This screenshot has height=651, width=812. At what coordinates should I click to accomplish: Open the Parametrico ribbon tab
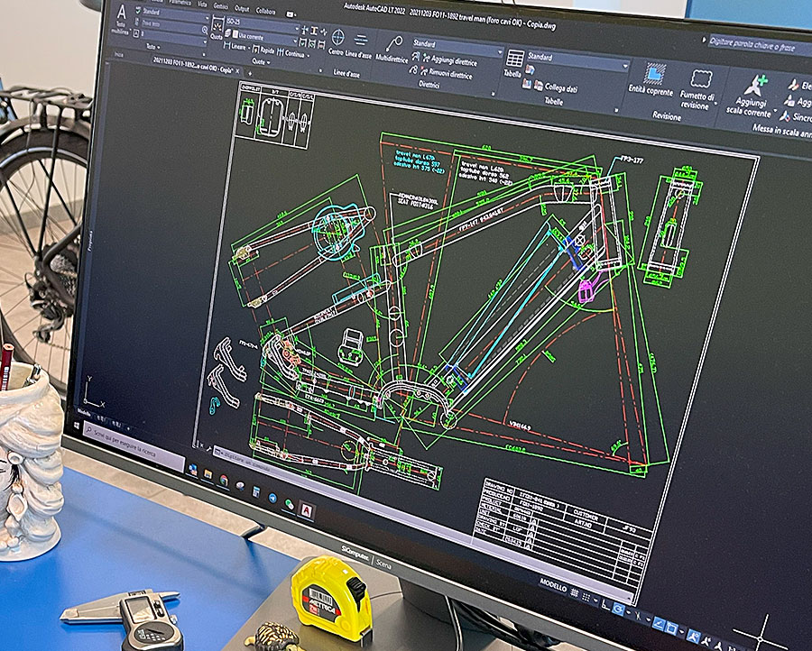[180, 3]
